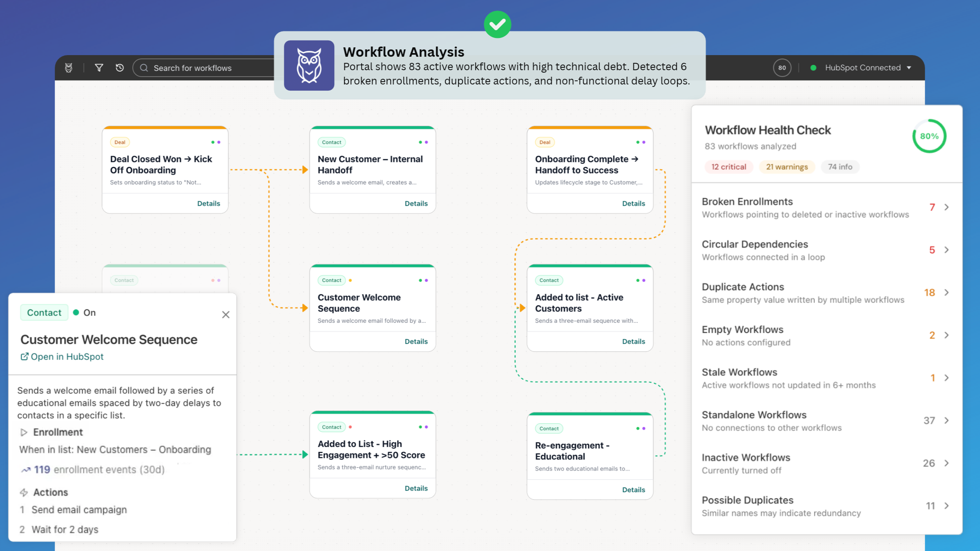Click the red dot on High Engagement card
This screenshot has width=980, height=551.
(350, 427)
